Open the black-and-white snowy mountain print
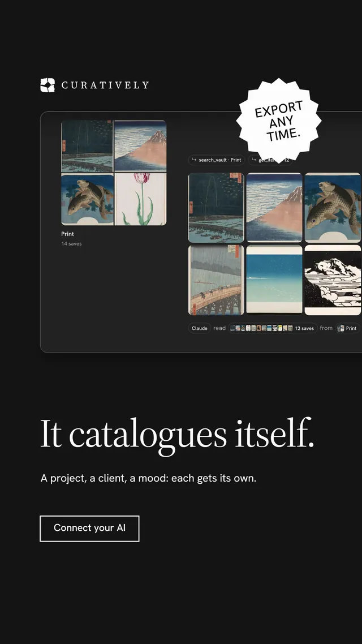Screen dimensions: 362x644 [x=333, y=280]
